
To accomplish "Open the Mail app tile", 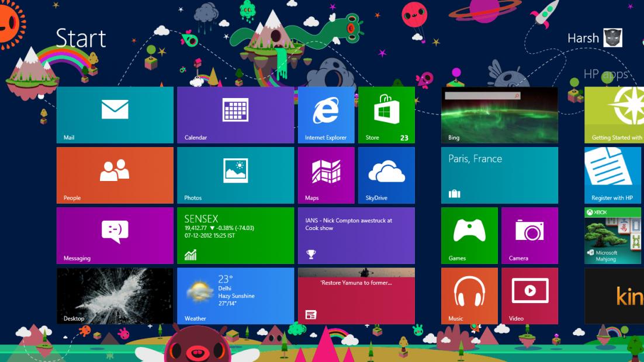I will point(115,115).
